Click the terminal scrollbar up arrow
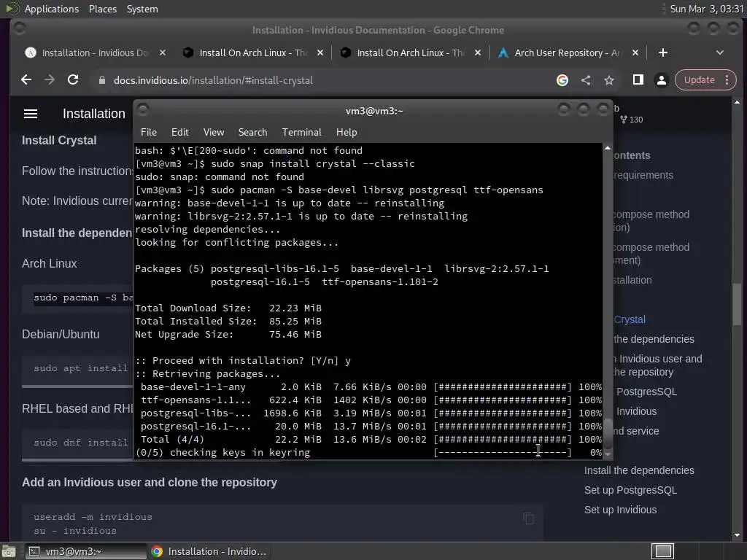 click(x=608, y=148)
